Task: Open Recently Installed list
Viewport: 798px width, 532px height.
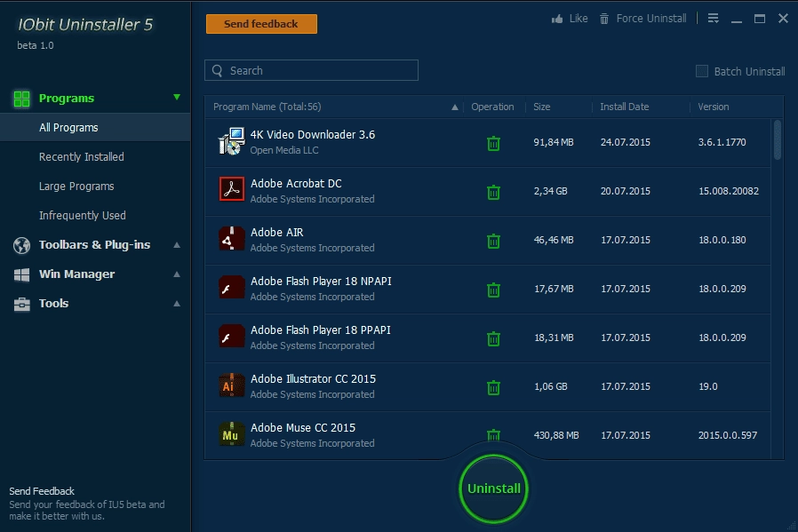Action: [x=82, y=156]
